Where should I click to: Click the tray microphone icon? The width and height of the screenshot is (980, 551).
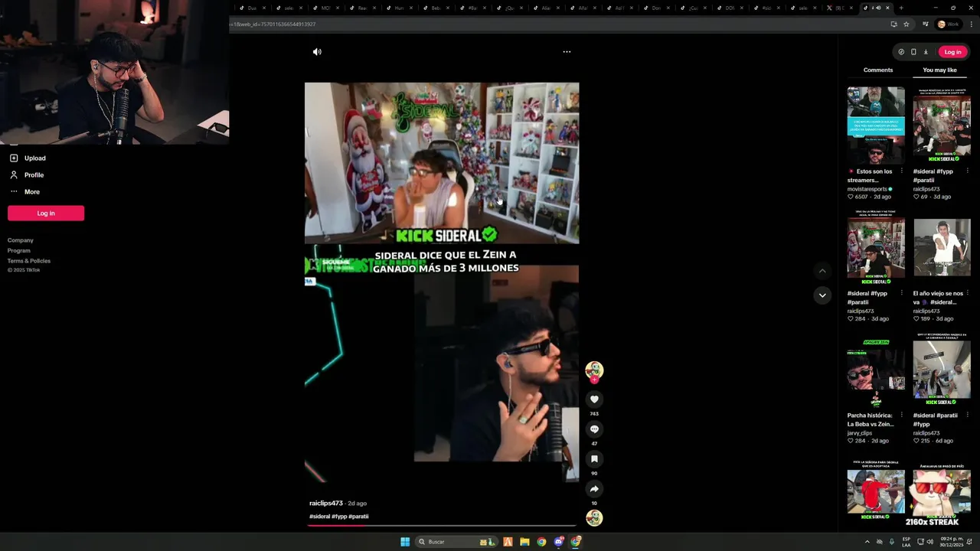point(891,542)
